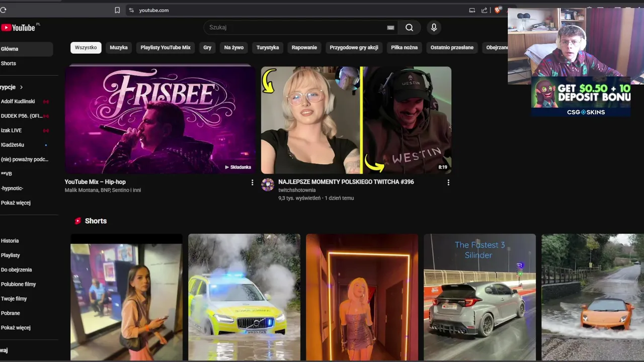Expand Subskrypcje section arrow
644x362 pixels.
coord(21,87)
